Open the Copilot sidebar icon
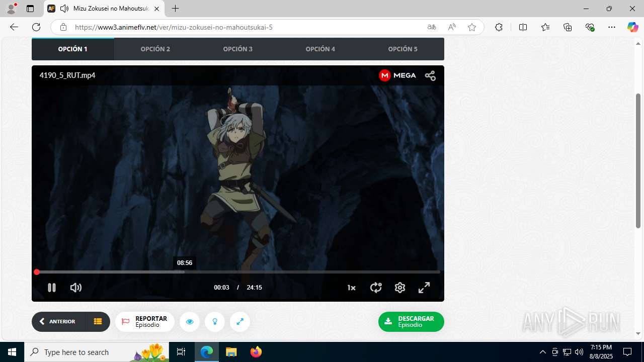The height and width of the screenshot is (362, 644). click(x=632, y=27)
